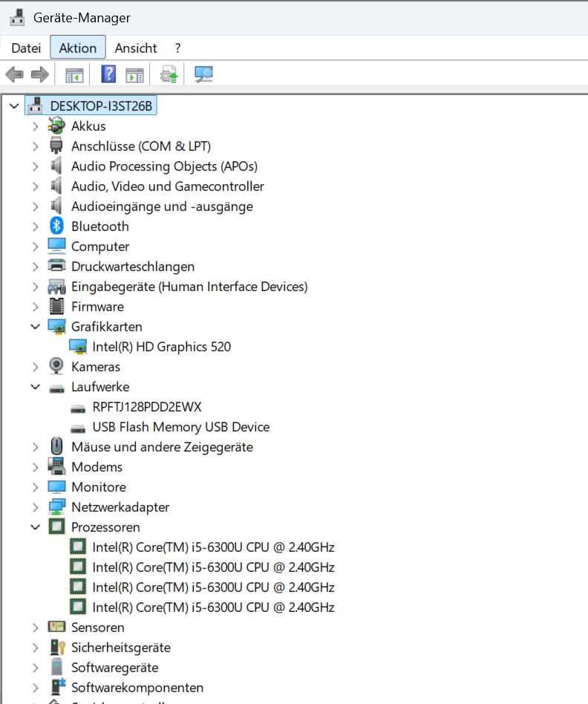Collapse the Laufwerke category
Viewport: 588px width, 704px height.
(x=36, y=387)
